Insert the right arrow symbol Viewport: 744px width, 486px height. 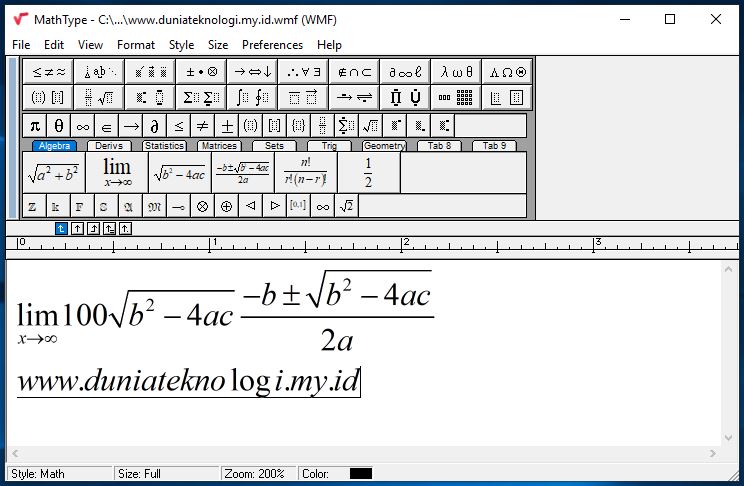tap(131, 126)
